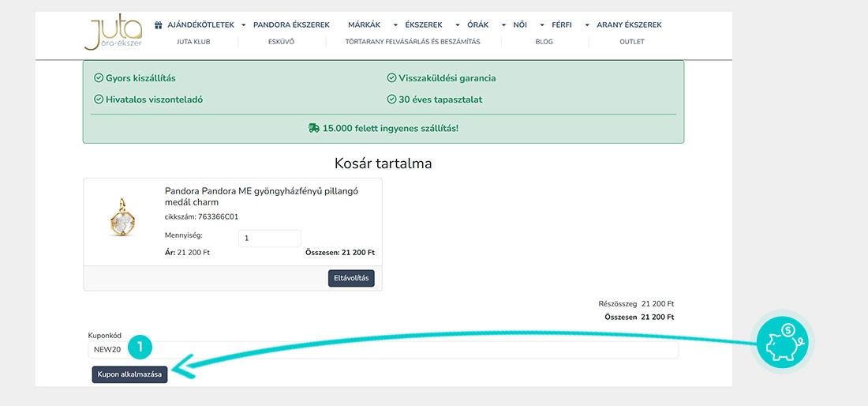This screenshot has width=868, height=406.
Task: Open the Juta Klub link
Action: 193,42
